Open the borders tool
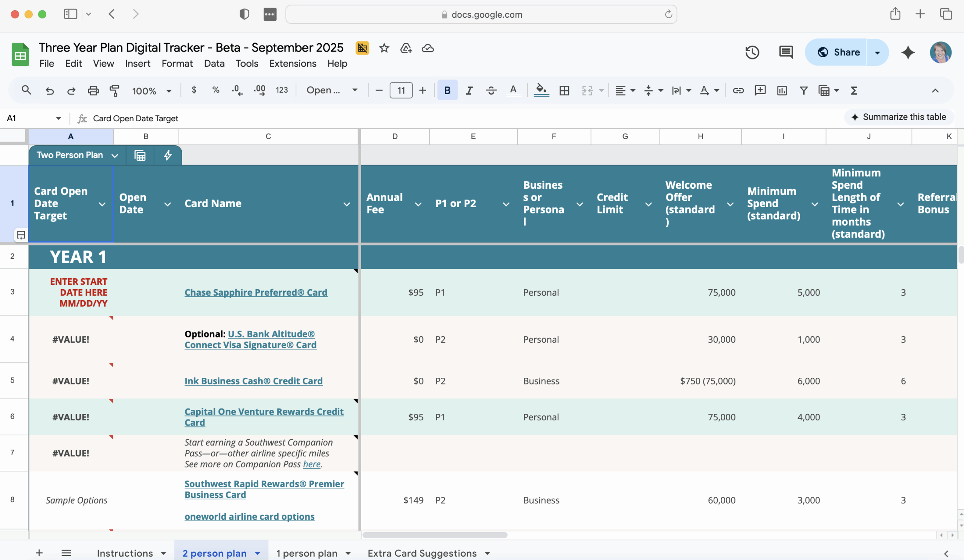964x560 pixels. click(564, 91)
